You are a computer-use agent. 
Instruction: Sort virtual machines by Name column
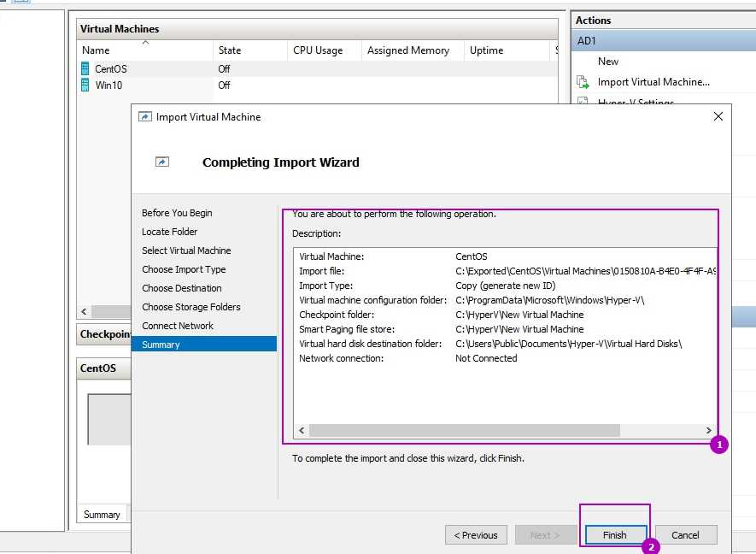96,50
